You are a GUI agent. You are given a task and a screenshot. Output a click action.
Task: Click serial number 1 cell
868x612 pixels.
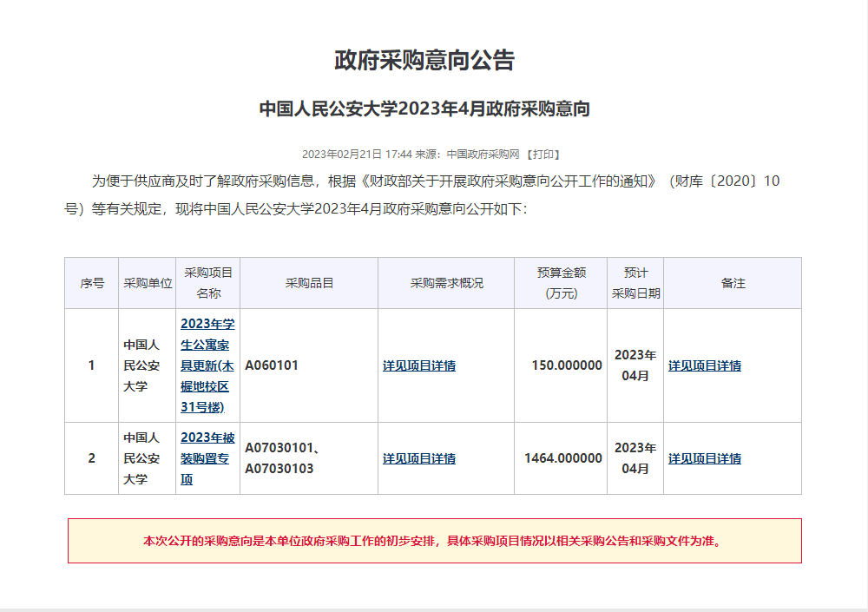click(92, 365)
